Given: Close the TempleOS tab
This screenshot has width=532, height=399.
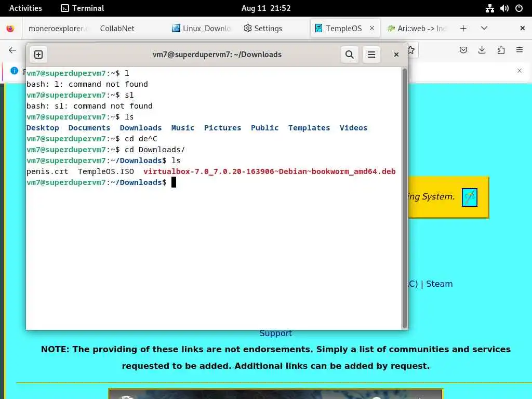Looking at the screenshot, I should coord(372,29).
